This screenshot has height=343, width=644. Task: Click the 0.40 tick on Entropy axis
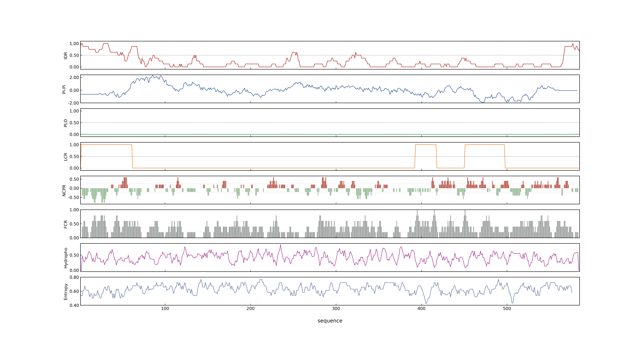click(74, 305)
